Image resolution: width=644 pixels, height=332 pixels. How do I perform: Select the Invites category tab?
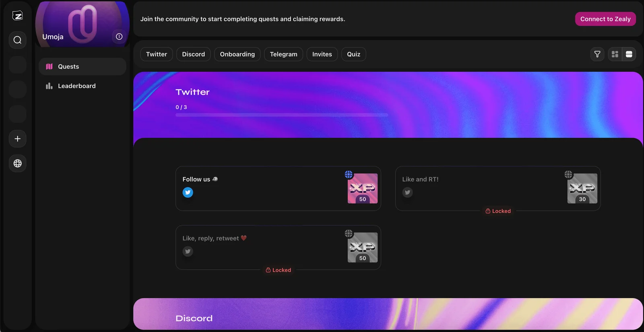[x=322, y=54]
